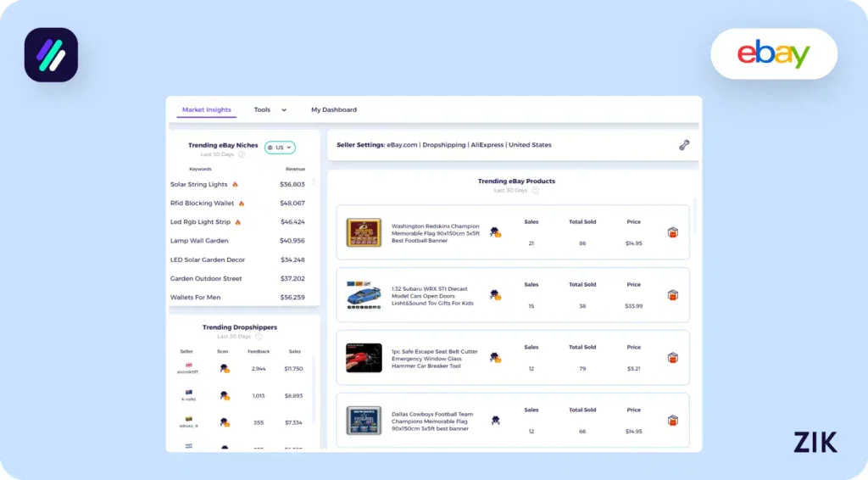This screenshot has height=480, width=868.
Task: Open the Tools menu
Action: point(262,109)
